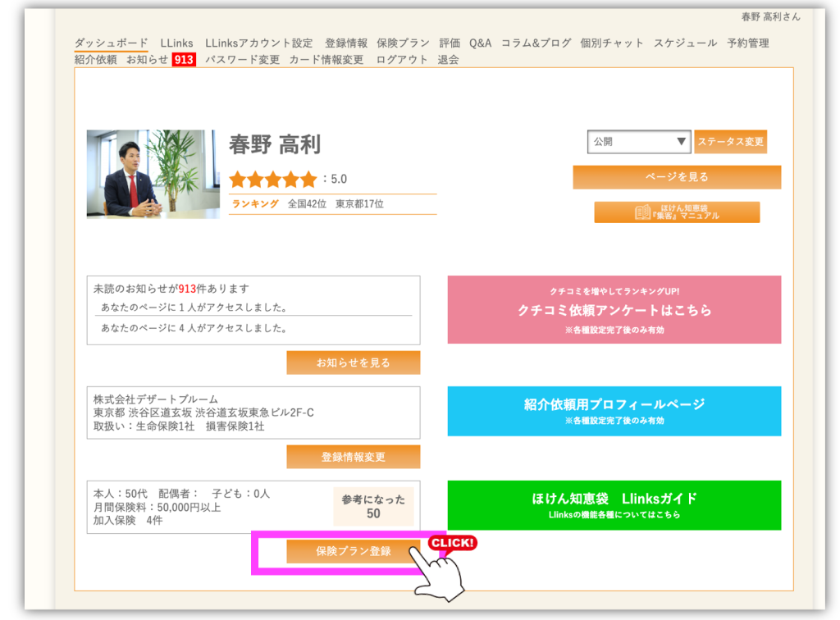The width and height of the screenshot is (840, 620).
Task: Open the 退会 link
Action: (x=448, y=59)
